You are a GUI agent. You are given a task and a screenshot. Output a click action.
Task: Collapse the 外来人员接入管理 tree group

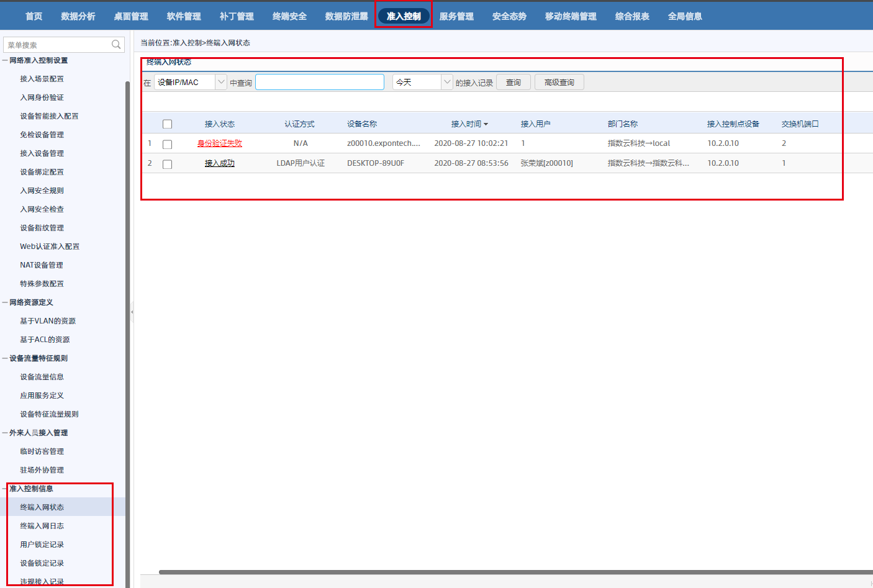coord(5,433)
